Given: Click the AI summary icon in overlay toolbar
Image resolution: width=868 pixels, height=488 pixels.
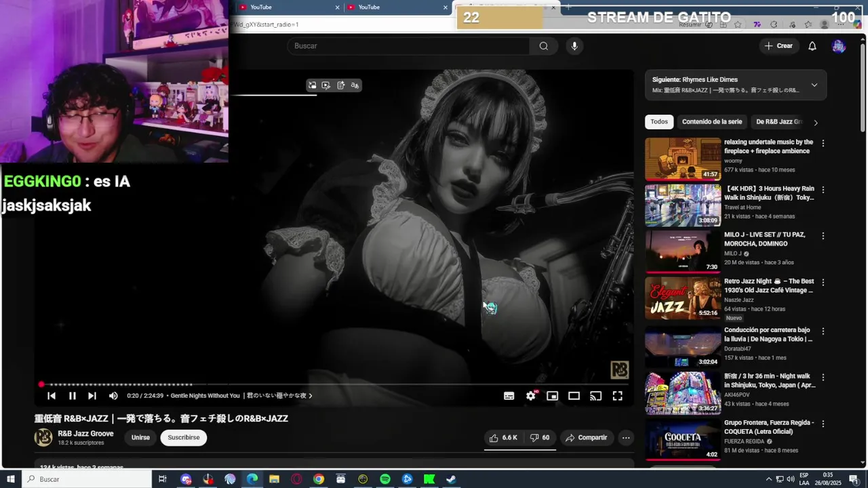Looking at the screenshot, I should coord(341,85).
